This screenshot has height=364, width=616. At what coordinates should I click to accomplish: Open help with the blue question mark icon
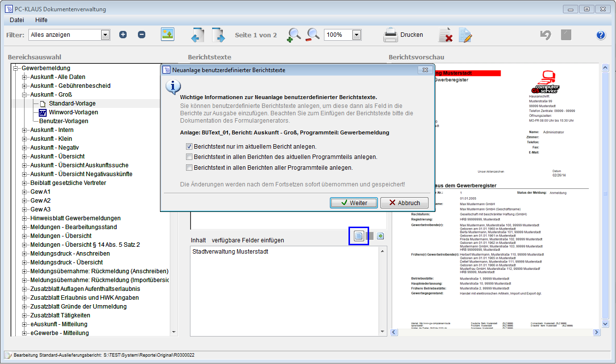click(601, 35)
